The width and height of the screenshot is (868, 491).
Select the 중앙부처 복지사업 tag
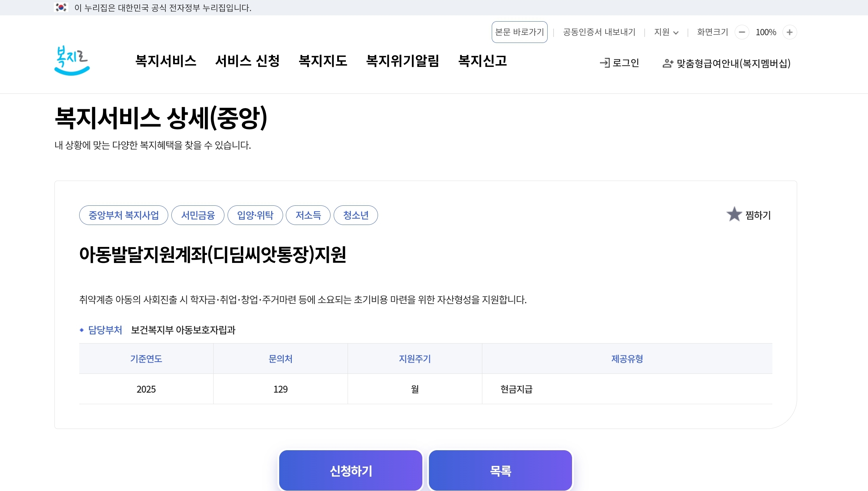point(124,215)
